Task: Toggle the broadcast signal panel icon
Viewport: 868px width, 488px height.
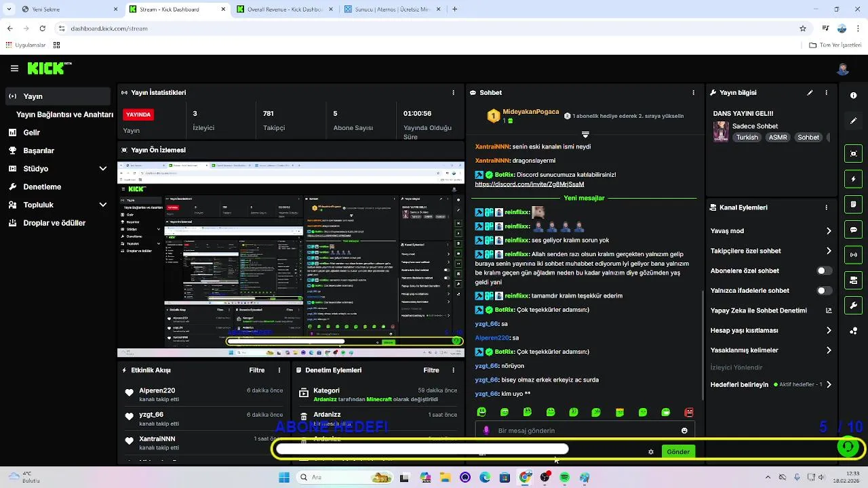Action: [x=853, y=255]
